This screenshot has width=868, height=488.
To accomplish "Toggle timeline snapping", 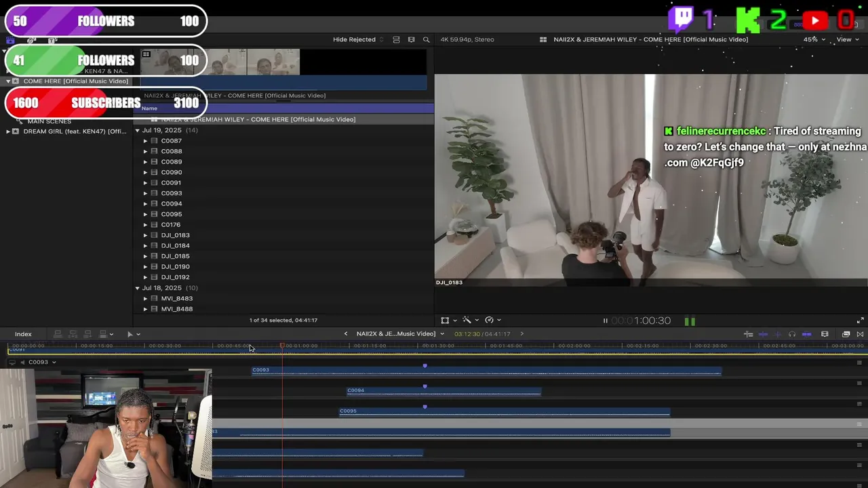I will [x=806, y=334].
